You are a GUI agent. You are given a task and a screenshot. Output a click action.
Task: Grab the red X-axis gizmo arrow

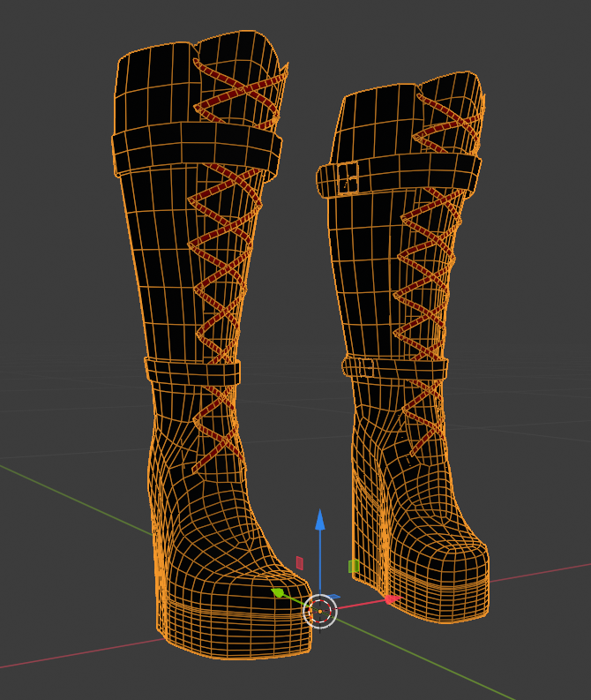point(393,599)
